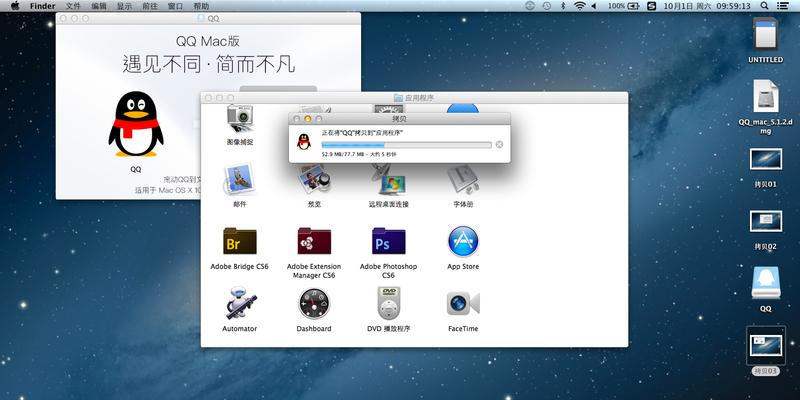Select the Dashboard gauge icon

[x=314, y=304]
